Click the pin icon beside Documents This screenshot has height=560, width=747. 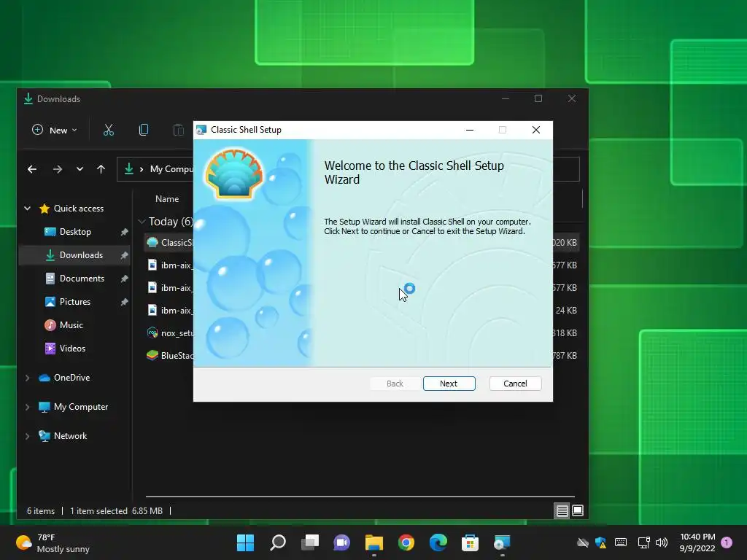pos(124,279)
